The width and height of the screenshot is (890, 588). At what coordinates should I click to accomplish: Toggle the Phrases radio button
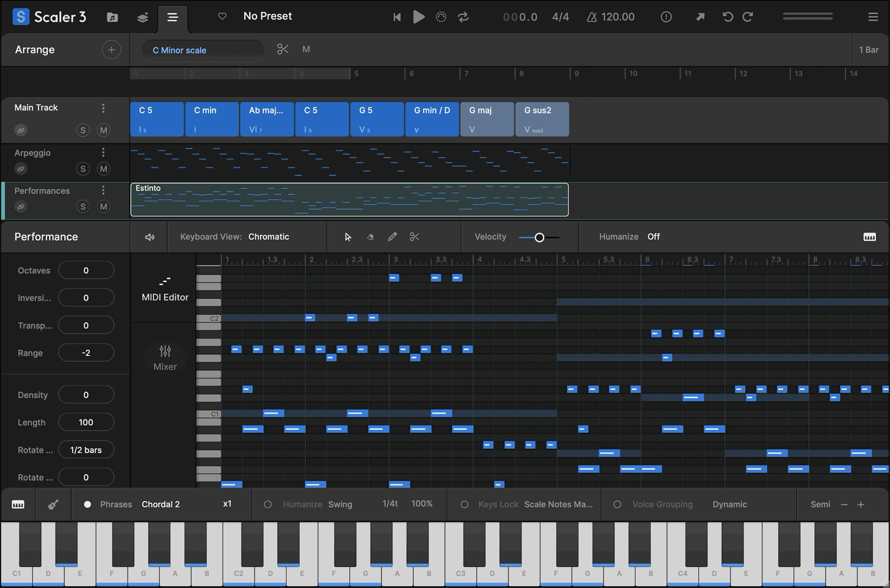tap(87, 504)
